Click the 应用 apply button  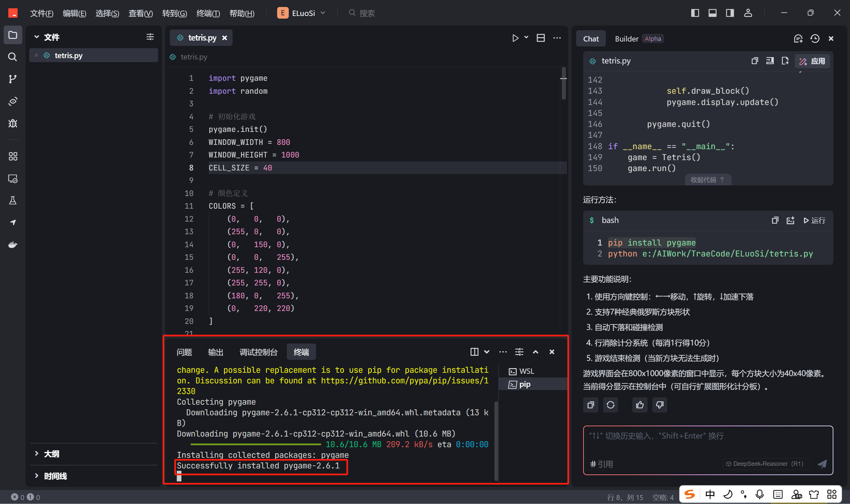[812, 61]
